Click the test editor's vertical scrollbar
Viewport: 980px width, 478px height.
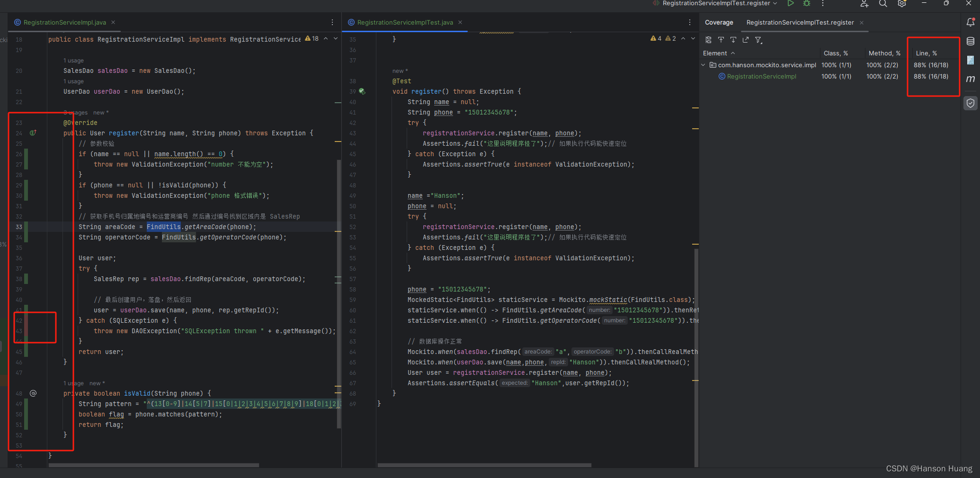pos(696,357)
